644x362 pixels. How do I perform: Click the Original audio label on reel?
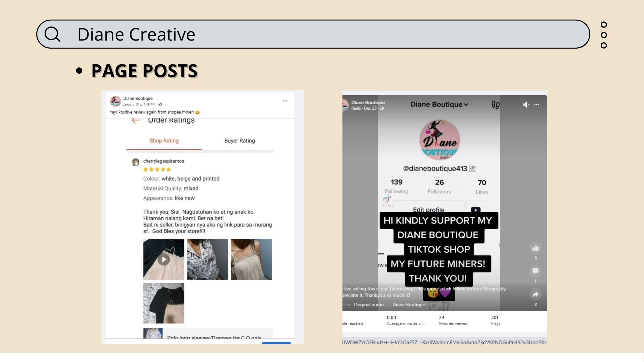pyautogui.click(x=368, y=305)
